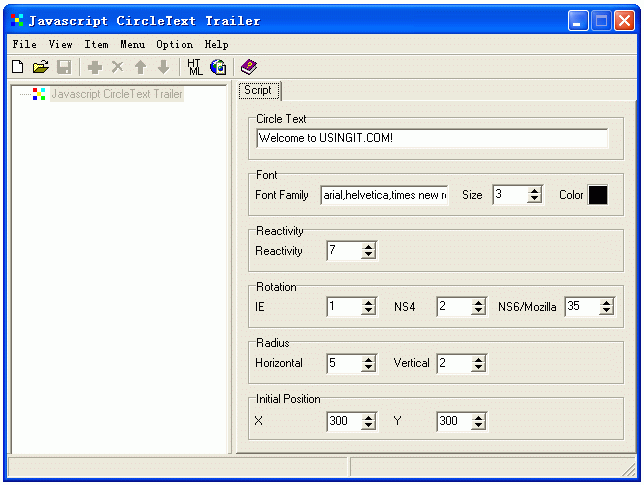Open the Menu menu
The height and width of the screenshot is (485, 644).
(x=132, y=44)
